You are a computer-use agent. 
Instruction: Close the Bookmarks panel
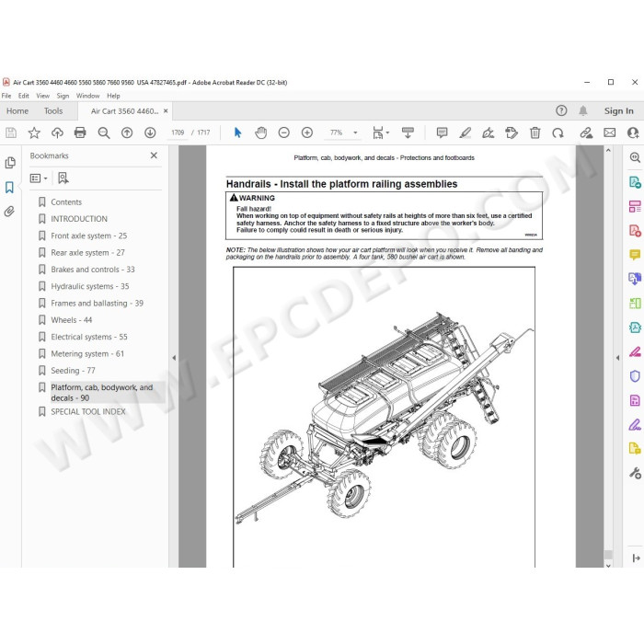(154, 155)
